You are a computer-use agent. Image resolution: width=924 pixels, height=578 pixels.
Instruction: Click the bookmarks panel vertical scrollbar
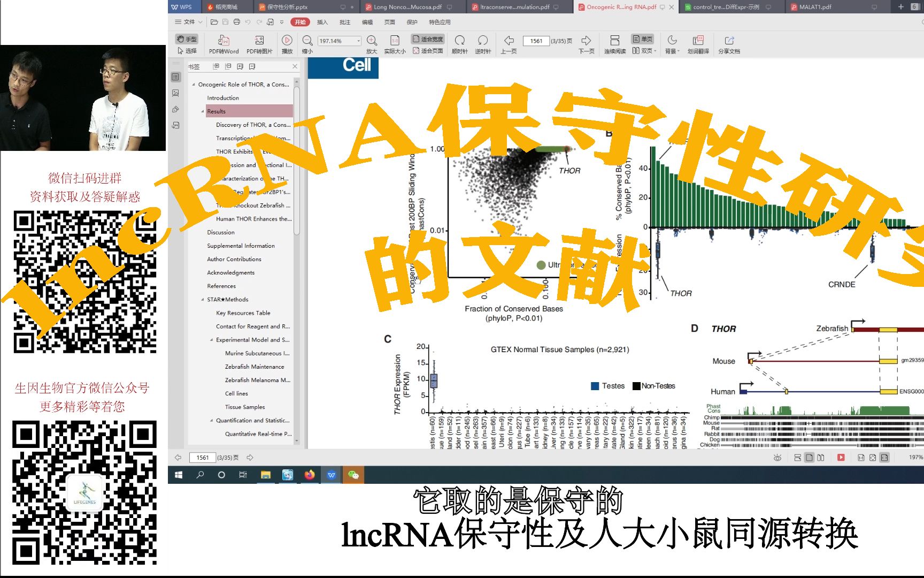(x=297, y=161)
